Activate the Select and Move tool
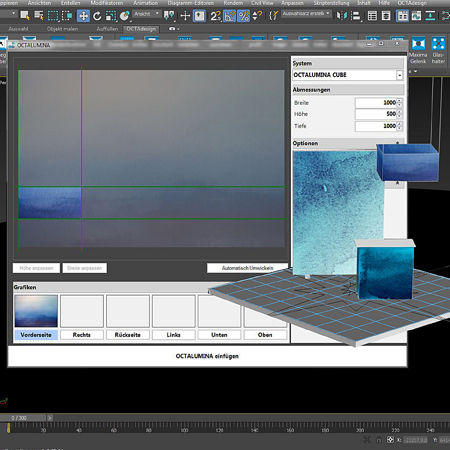 click(83, 16)
